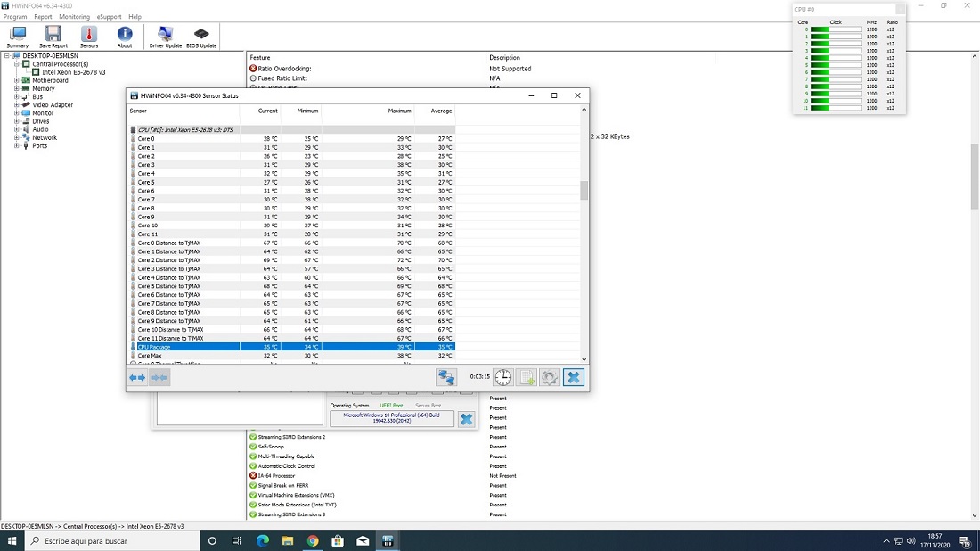
Task: Launch Google Chrome from the taskbar
Action: 313,540
